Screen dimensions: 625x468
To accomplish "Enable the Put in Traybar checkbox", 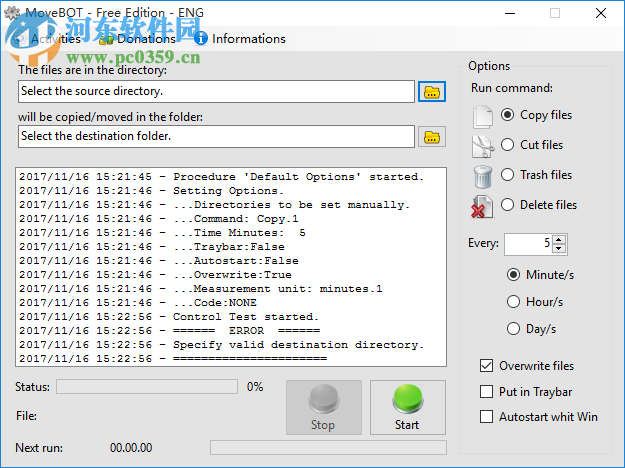I will pos(486,391).
